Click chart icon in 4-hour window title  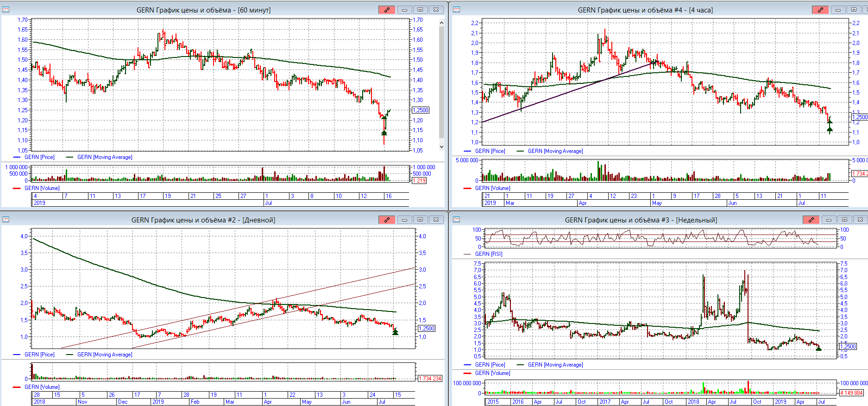click(x=456, y=10)
